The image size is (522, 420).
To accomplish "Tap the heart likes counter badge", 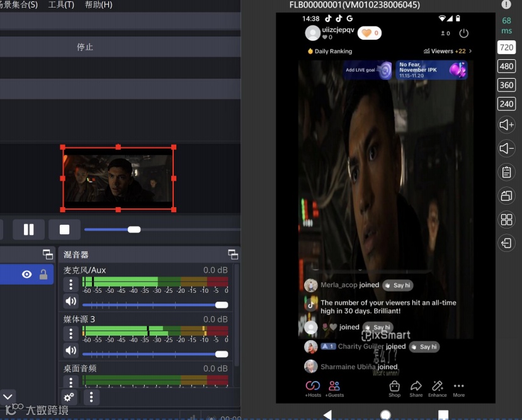I will 370,33.
